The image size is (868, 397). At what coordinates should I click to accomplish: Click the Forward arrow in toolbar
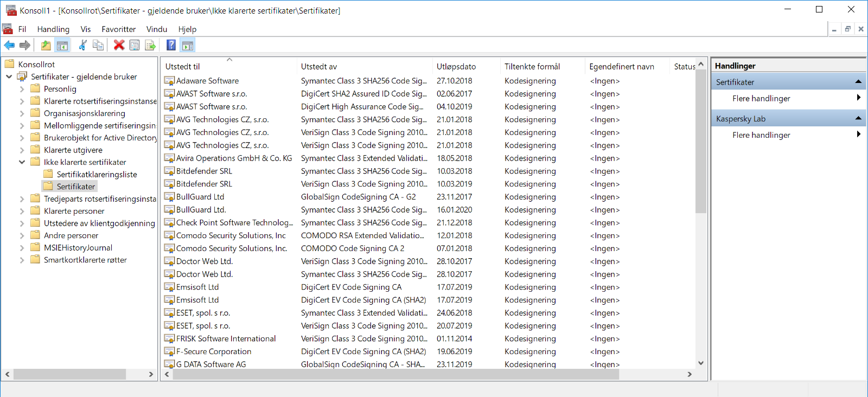(x=25, y=46)
